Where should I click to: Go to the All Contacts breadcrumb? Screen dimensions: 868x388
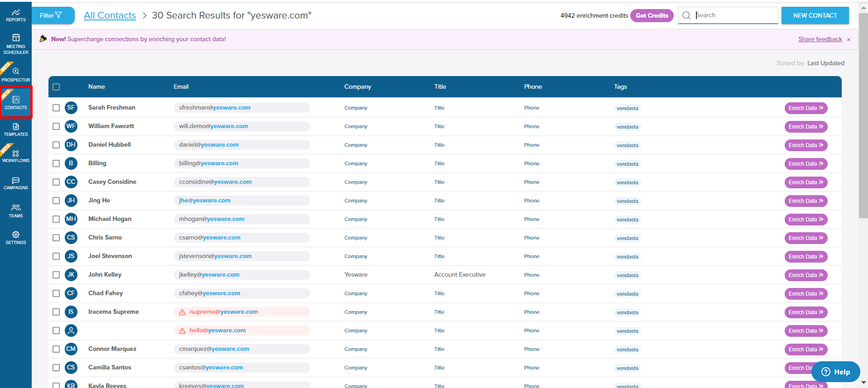[110, 15]
